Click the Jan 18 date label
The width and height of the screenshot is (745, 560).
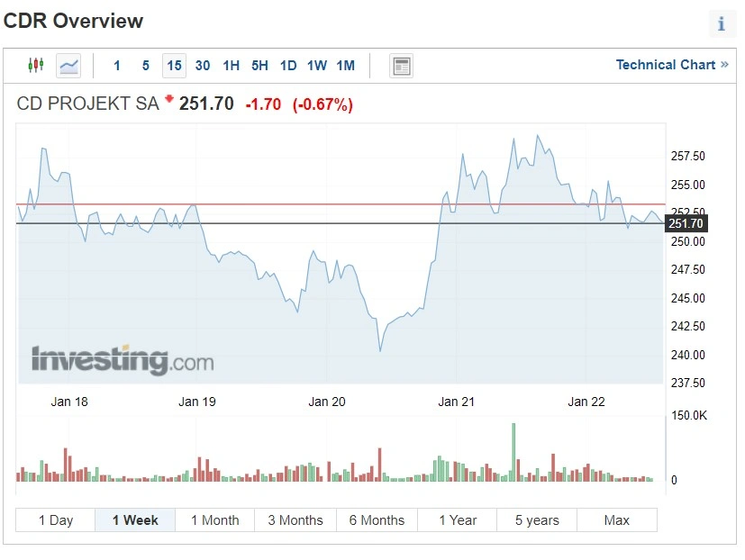click(x=69, y=402)
